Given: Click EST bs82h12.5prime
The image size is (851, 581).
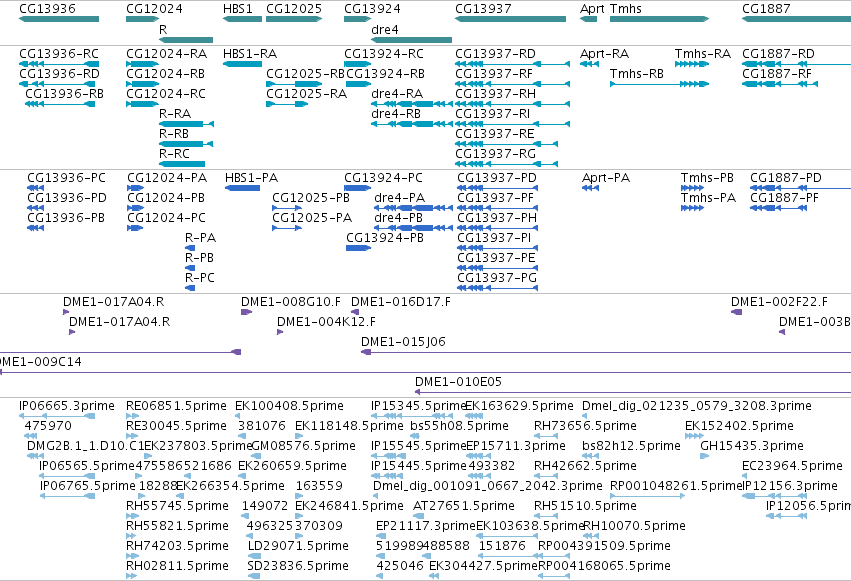Looking at the screenshot, I should coord(631,446).
